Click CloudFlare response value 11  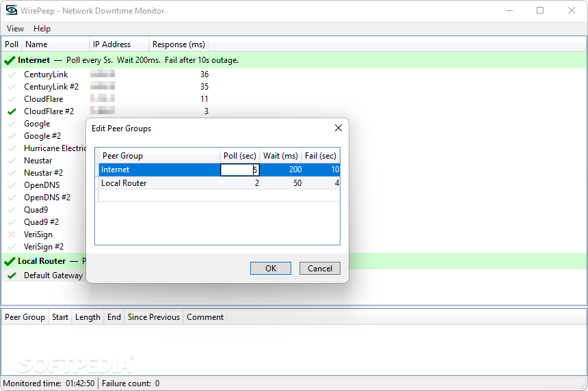click(204, 99)
